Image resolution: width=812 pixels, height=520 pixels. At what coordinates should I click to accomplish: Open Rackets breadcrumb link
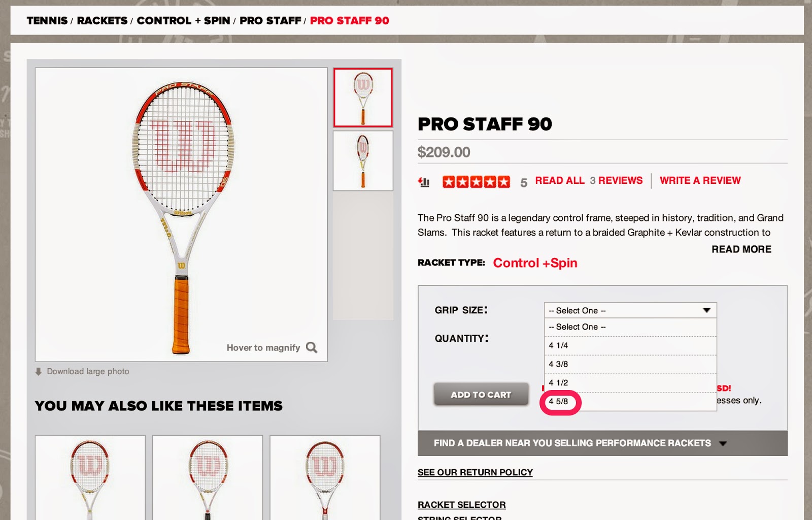[x=102, y=21]
